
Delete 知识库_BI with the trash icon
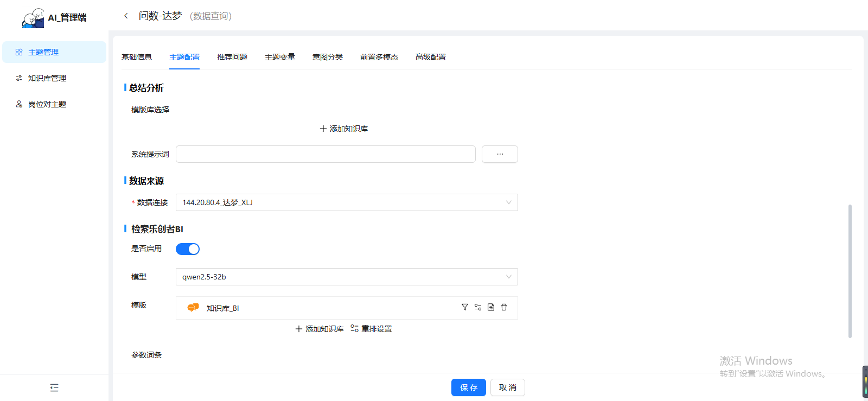point(504,307)
